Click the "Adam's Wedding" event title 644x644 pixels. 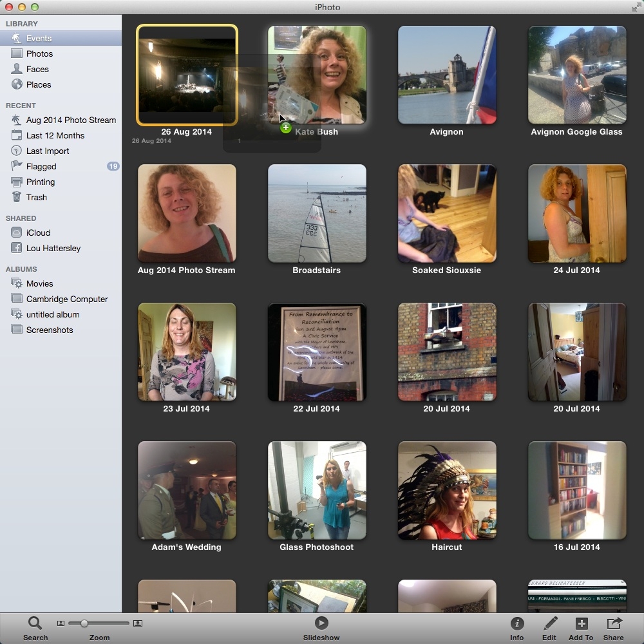[x=187, y=547]
